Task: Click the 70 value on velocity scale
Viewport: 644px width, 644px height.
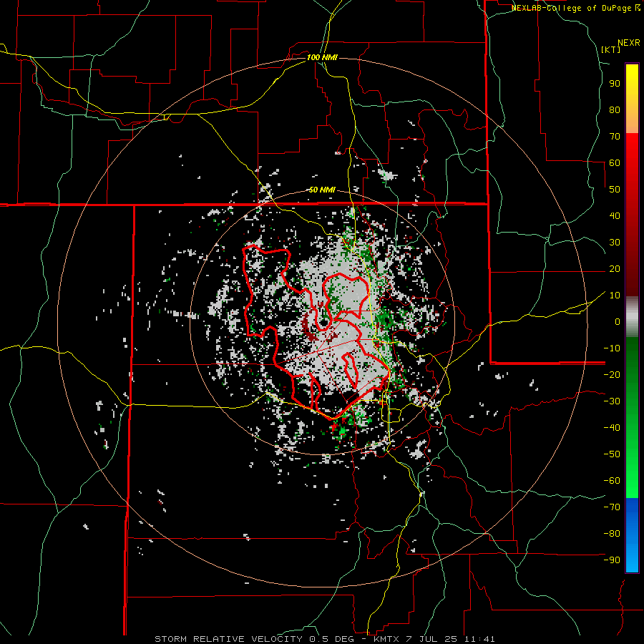Action: coord(615,137)
